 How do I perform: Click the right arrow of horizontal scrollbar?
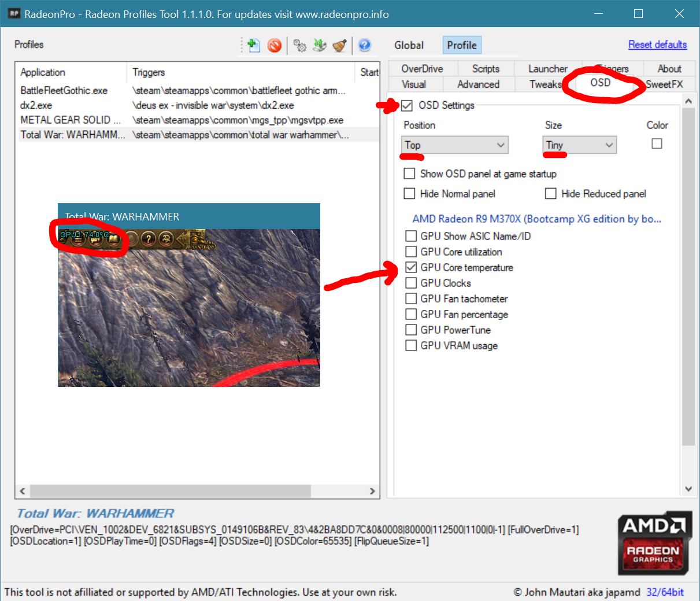372,491
